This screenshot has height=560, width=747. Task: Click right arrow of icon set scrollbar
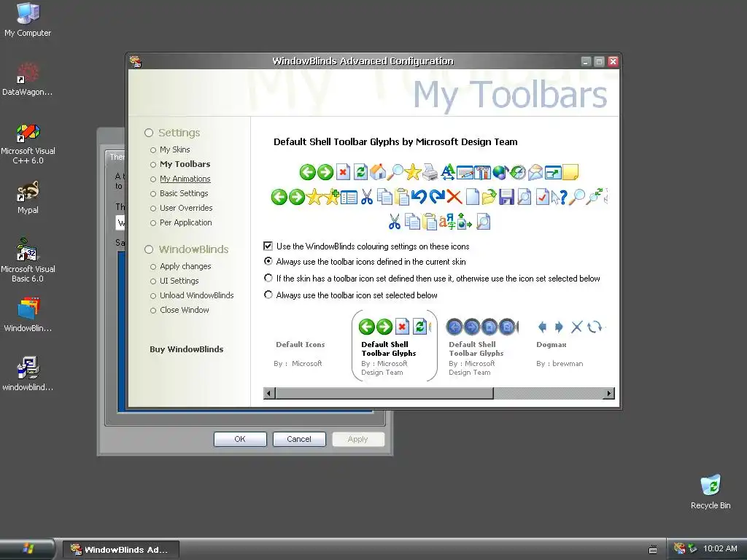(608, 393)
